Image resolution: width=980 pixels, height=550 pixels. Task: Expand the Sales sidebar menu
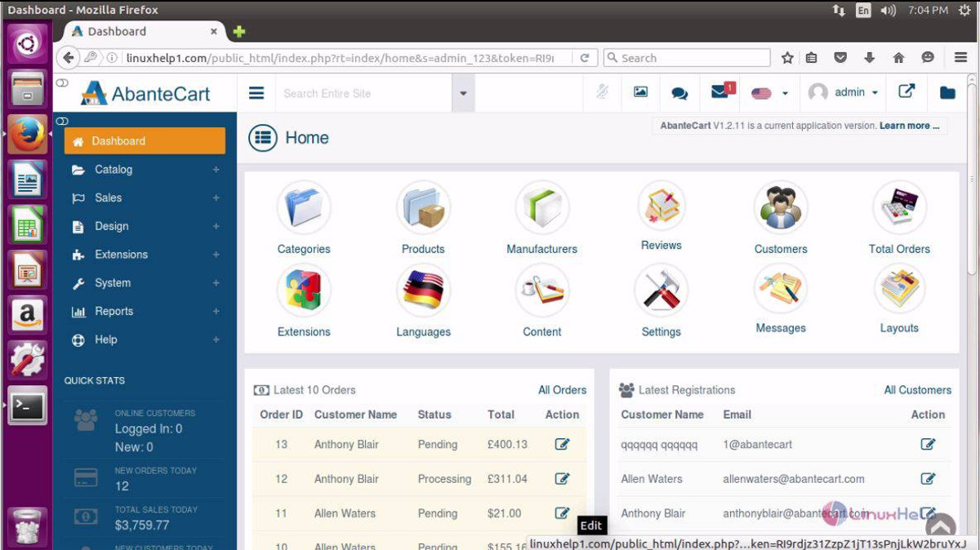pos(145,197)
